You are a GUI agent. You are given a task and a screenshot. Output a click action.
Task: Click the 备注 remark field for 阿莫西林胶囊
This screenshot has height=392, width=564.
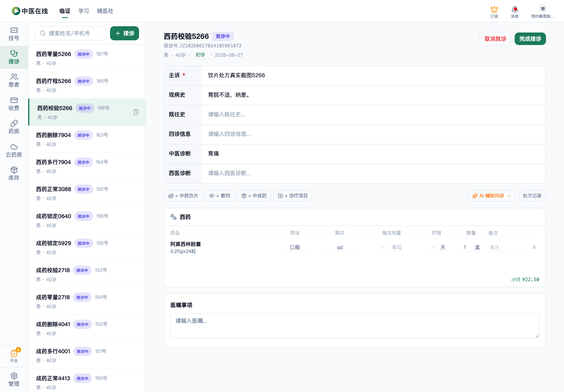(x=508, y=247)
